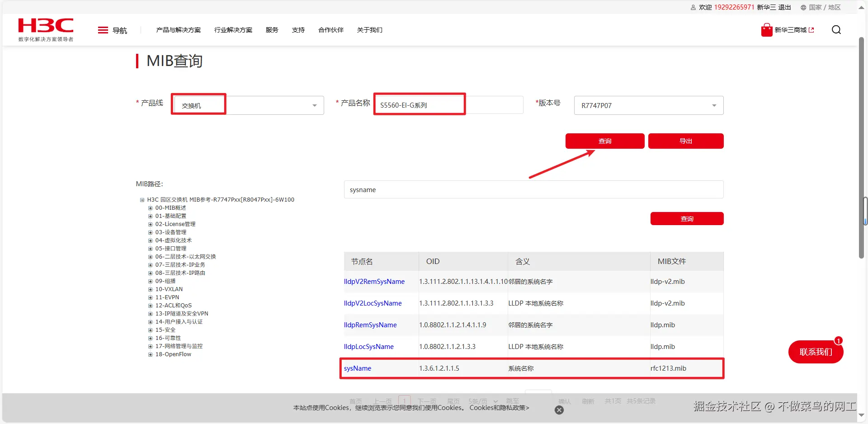868x424 pixels.
Task: Select the 13-IP隧道及安全VPN tree item
Action: click(x=182, y=314)
